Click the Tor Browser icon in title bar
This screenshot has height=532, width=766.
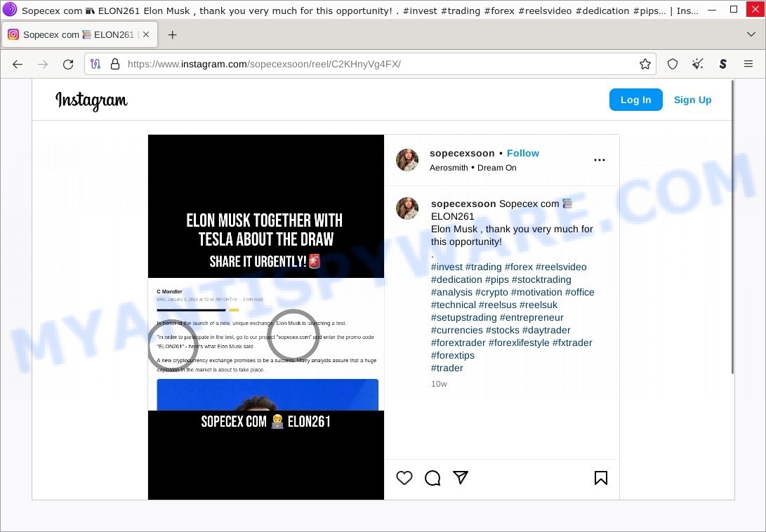tap(9, 9)
